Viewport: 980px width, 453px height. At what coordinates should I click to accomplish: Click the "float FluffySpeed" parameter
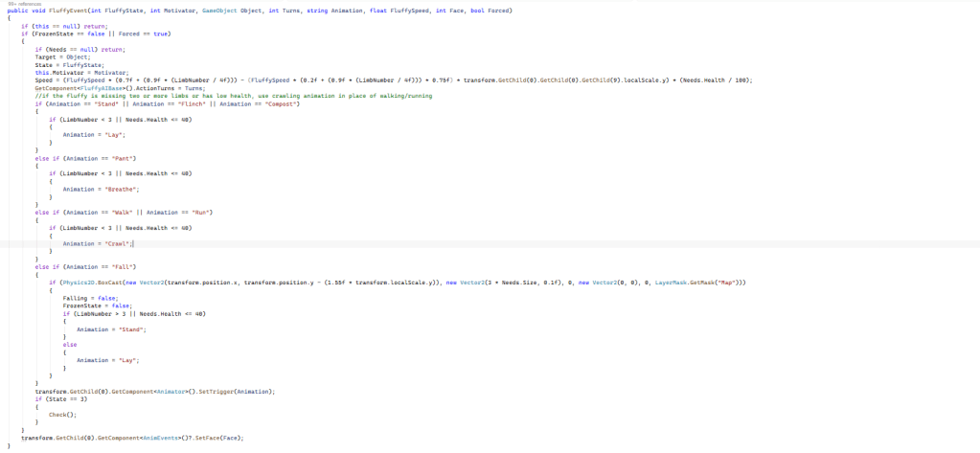pyautogui.click(x=399, y=11)
